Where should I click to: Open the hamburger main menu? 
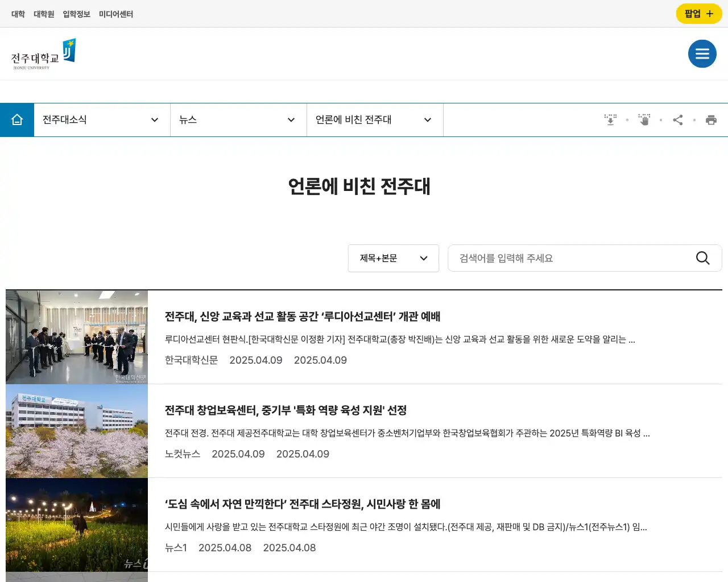coord(702,54)
